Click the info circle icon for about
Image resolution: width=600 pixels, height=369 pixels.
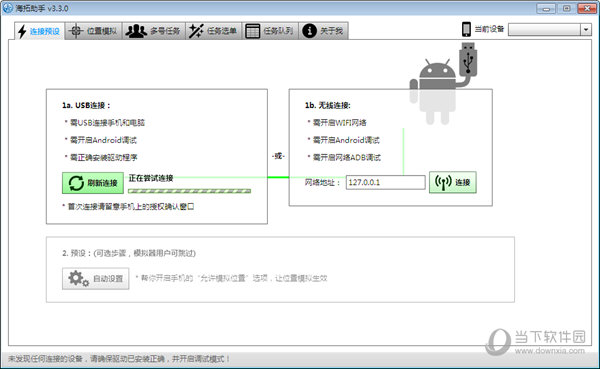309,31
